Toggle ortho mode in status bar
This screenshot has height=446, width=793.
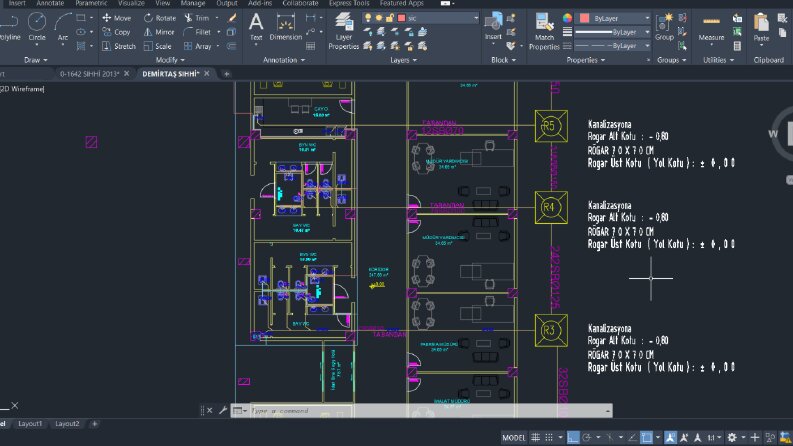(572, 437)
